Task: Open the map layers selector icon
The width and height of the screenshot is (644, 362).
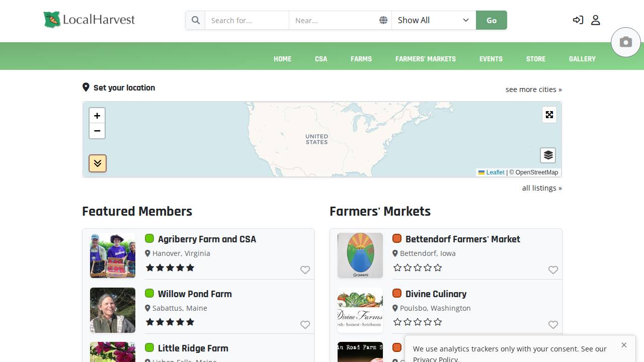Action: click(x=548, y=155)
